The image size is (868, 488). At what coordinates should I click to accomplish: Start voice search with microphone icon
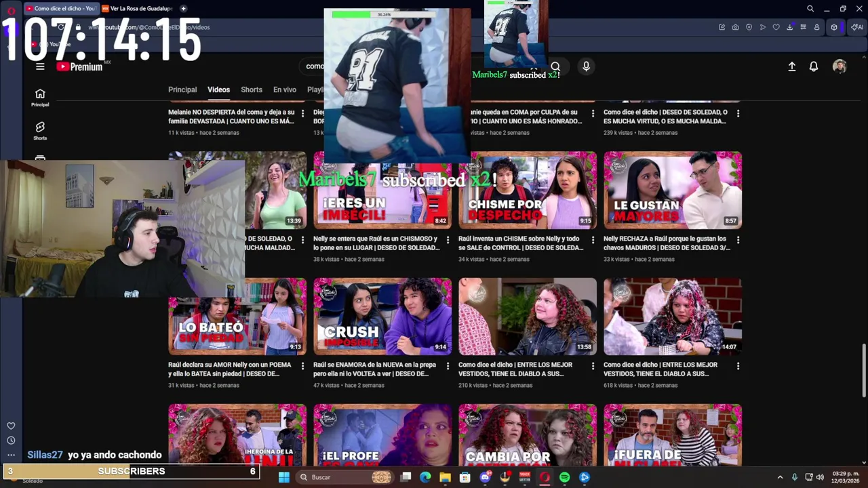pyautogui.click(x=586, y=66)
